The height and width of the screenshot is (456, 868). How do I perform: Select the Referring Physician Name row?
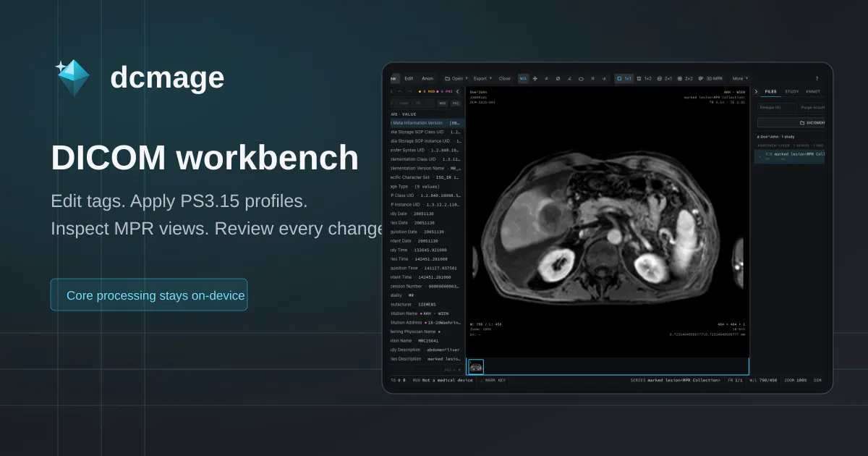427,332
